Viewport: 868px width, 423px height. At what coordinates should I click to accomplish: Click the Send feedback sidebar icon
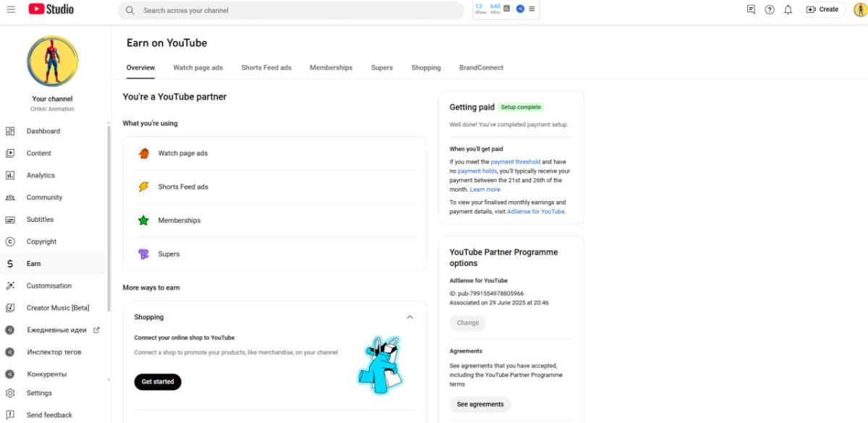(x=10, y=415)
